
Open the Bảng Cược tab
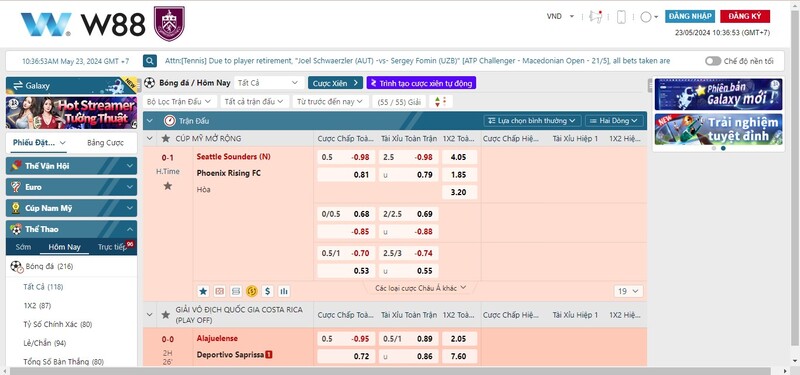click(x=105, y=143)
